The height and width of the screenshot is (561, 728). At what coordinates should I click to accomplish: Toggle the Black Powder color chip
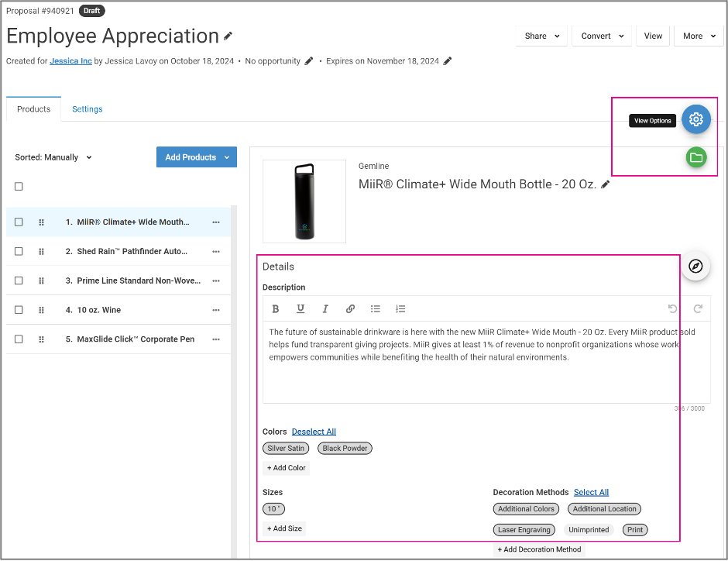click(x=345, y=449)
